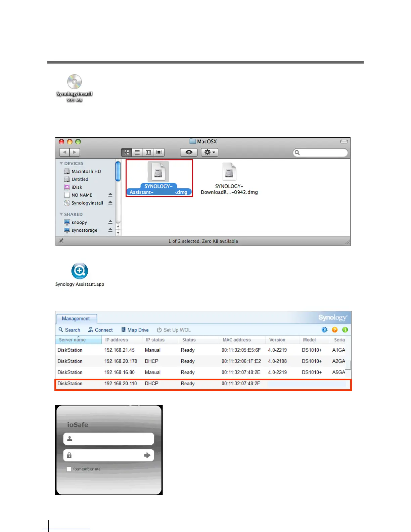This screenshot has height=532, width=411.
Task: Click Set Up WOL button
Action: pos(174,330)
